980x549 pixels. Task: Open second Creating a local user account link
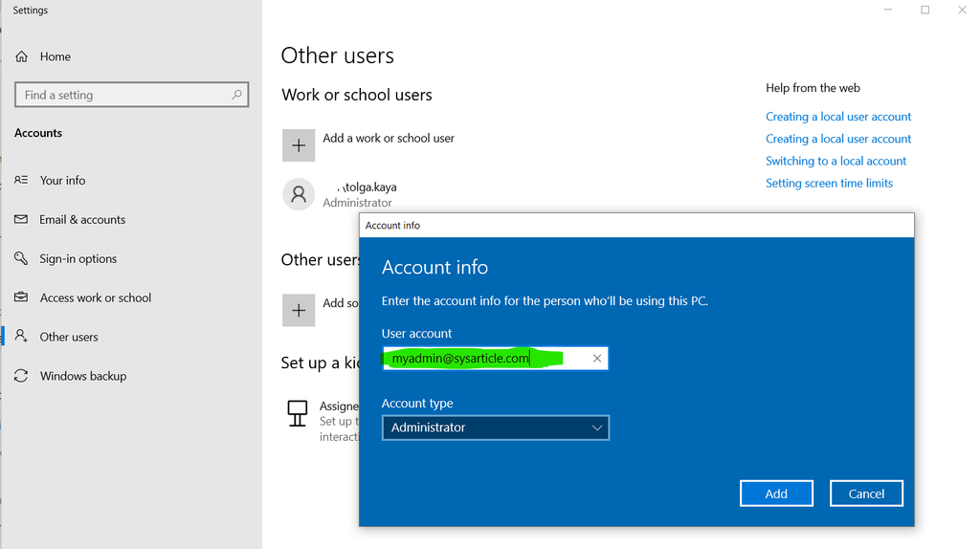pos(838,139)
